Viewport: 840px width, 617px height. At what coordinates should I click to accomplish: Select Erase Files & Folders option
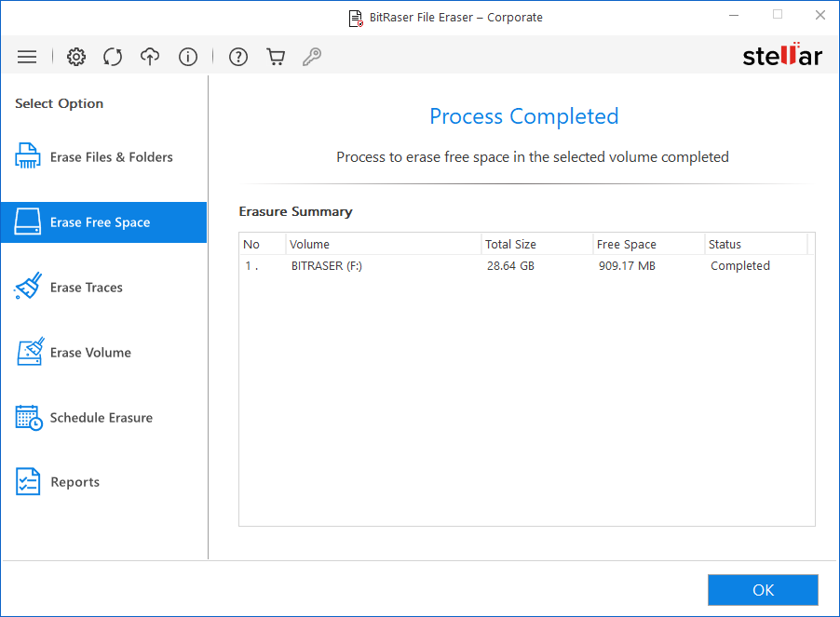(x=103, y=156)
